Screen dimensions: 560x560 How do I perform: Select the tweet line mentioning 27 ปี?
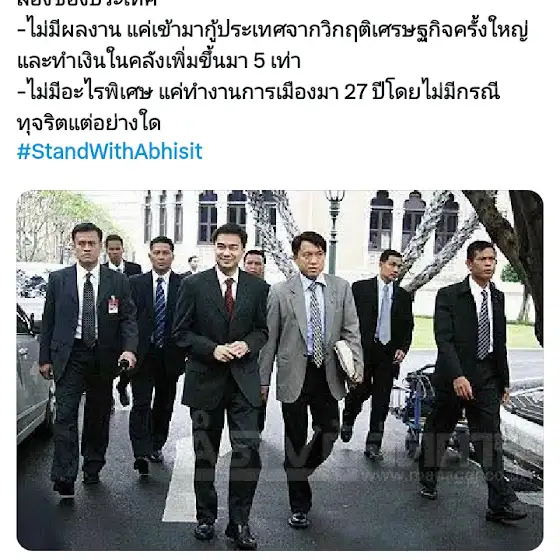tap(258, 92)
